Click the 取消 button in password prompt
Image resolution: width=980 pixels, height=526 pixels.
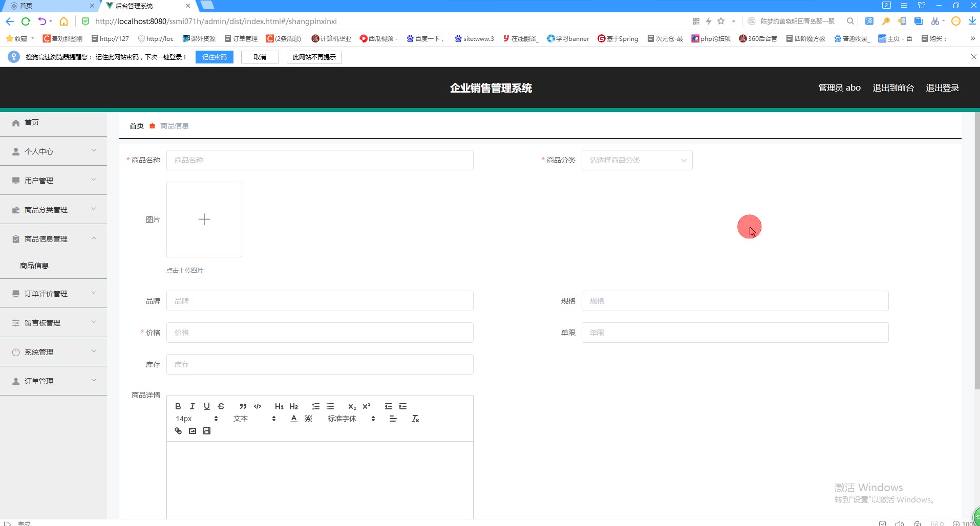coord(260,57)
